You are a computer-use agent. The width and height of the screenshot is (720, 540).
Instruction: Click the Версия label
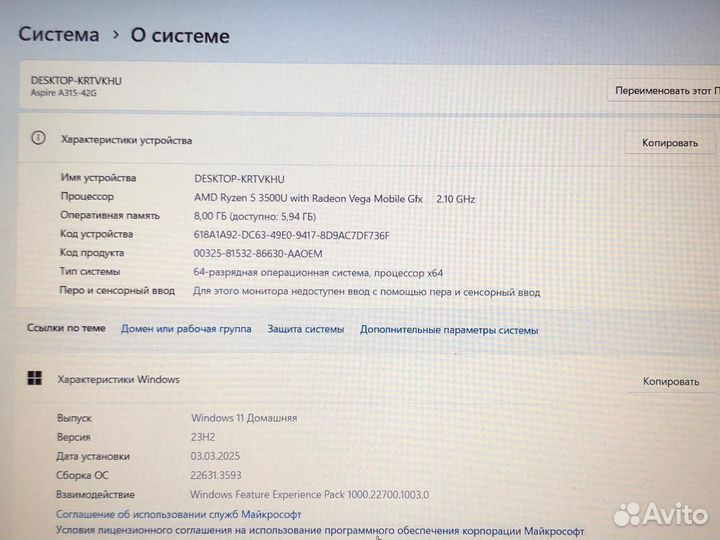(x=73, y=437)
